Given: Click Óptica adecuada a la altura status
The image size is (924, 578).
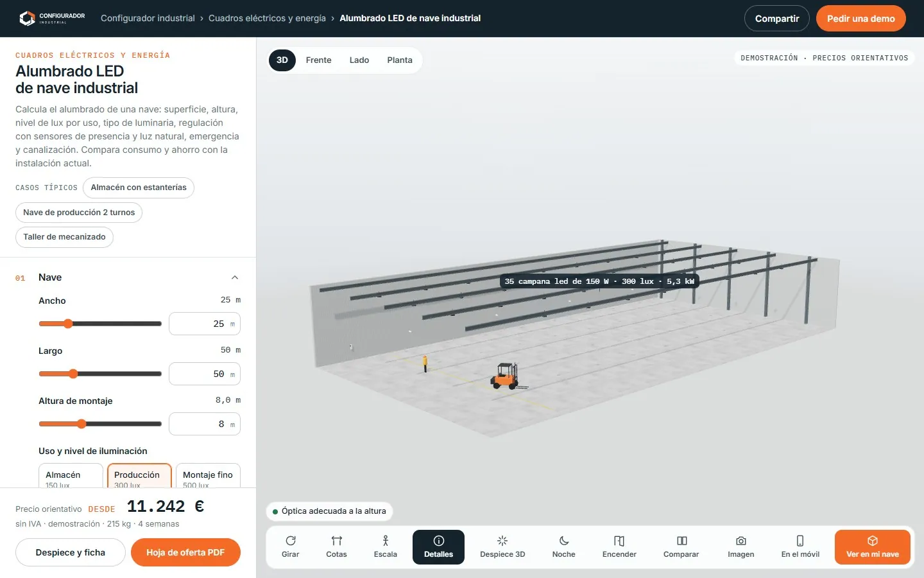Looking at the screenshot, I should pos(329,511).
